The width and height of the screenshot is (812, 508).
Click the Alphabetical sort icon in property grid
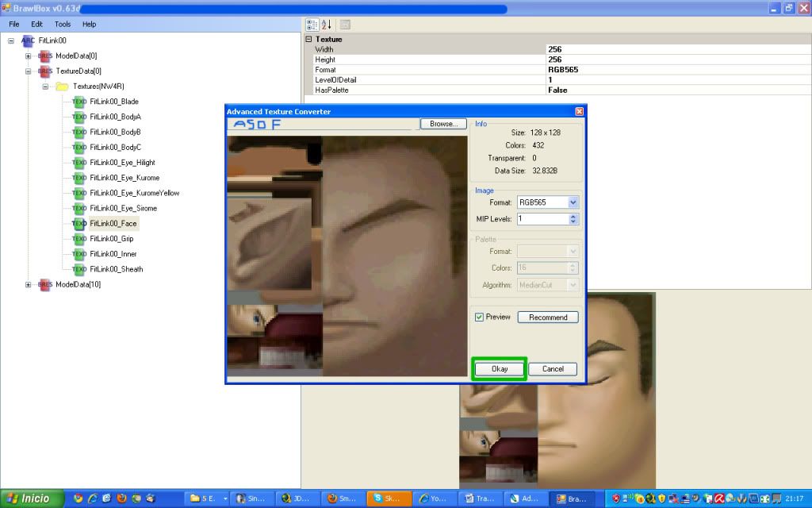(x=327, y=25)
